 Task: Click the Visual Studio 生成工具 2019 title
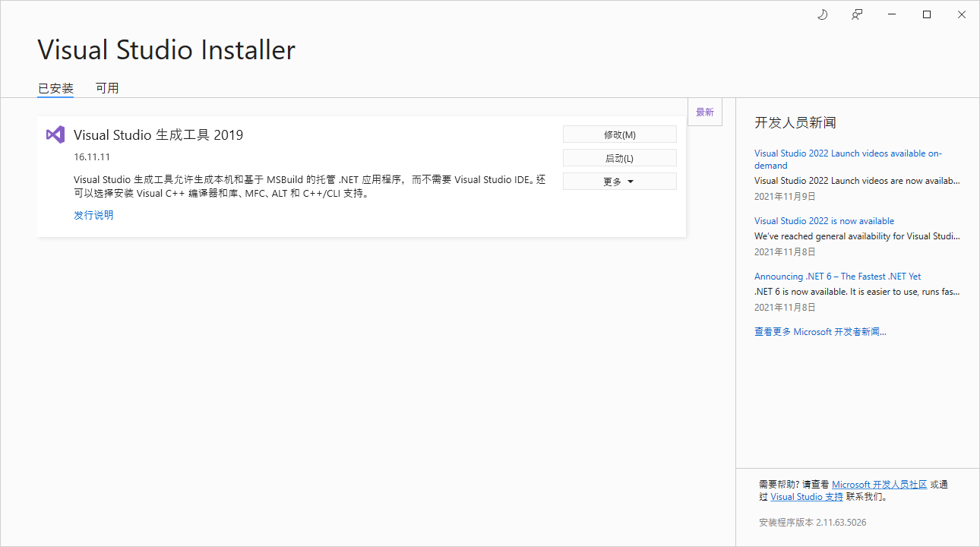point(158,134)
